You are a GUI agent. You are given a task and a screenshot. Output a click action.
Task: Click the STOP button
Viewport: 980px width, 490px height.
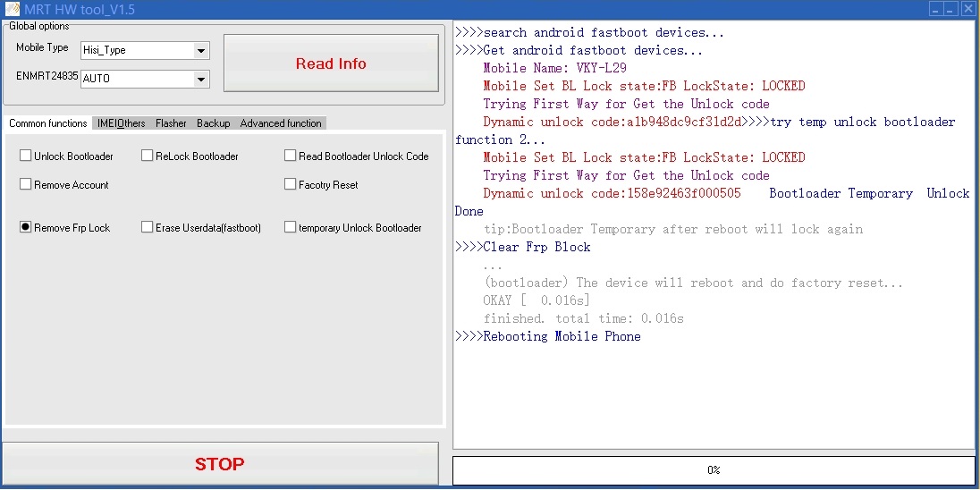(220, 464)
